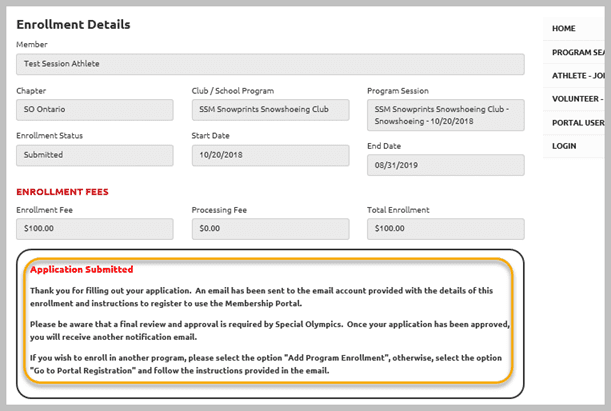Click the 'Enrollment Status' label
The width and height of the screenshot is (611, 411).
(x=49, y=136)
